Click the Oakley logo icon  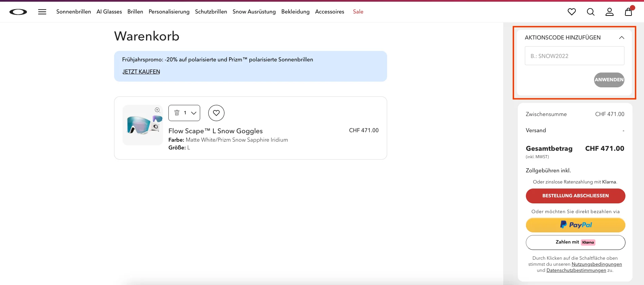click(18, 12)
